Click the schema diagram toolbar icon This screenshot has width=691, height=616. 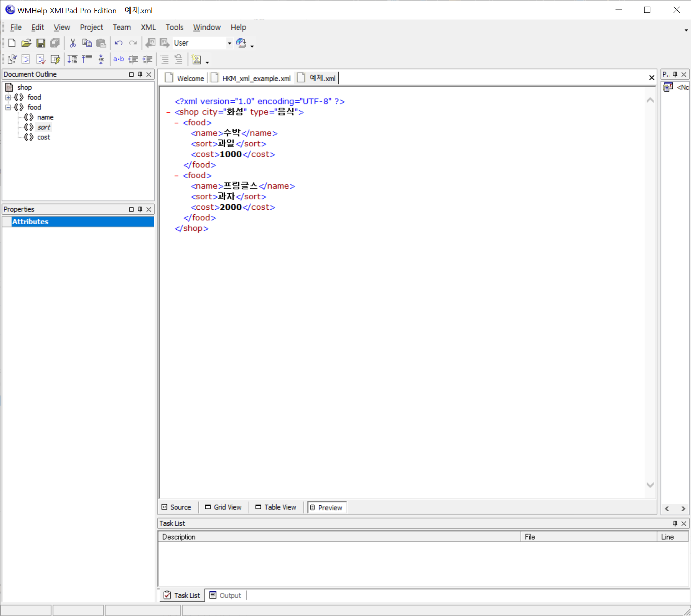197,60
